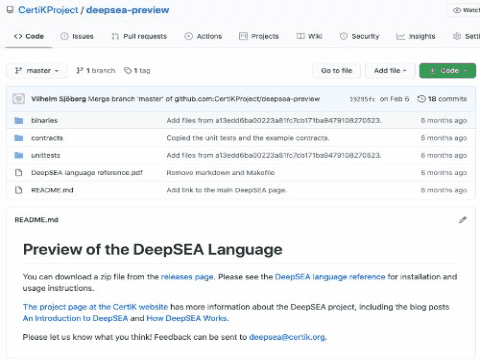The height and width of the screenshot is (360, 480).
Task: Click the clock icon beside 18 commits
Action: pyautogui.click(x=422, y=99)
